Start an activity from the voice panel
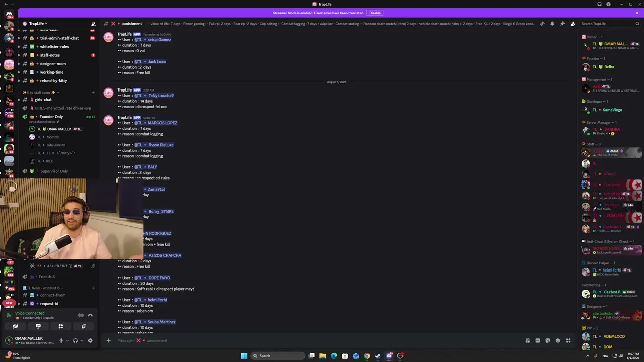The image size is (644, 362). coord(61,326)
